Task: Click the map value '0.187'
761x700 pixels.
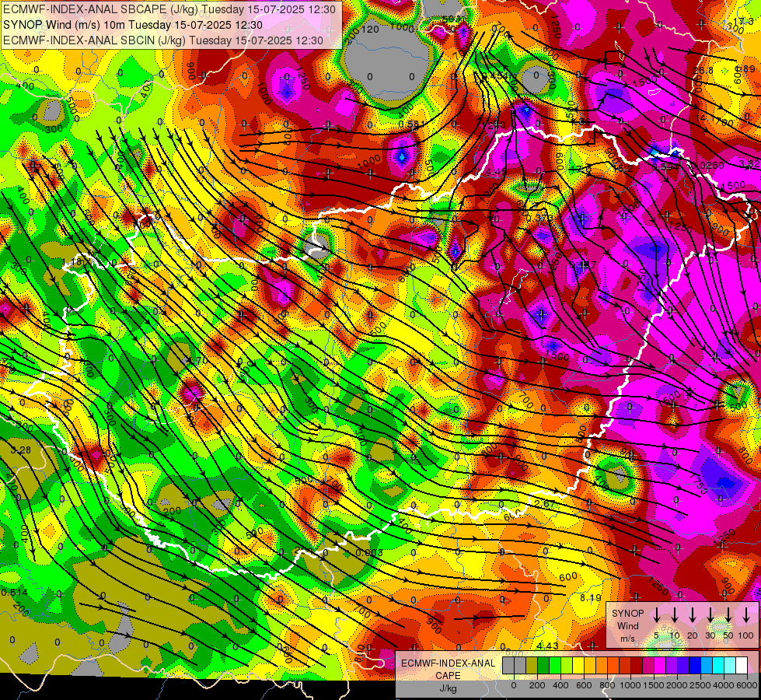Action: [583, 265]
